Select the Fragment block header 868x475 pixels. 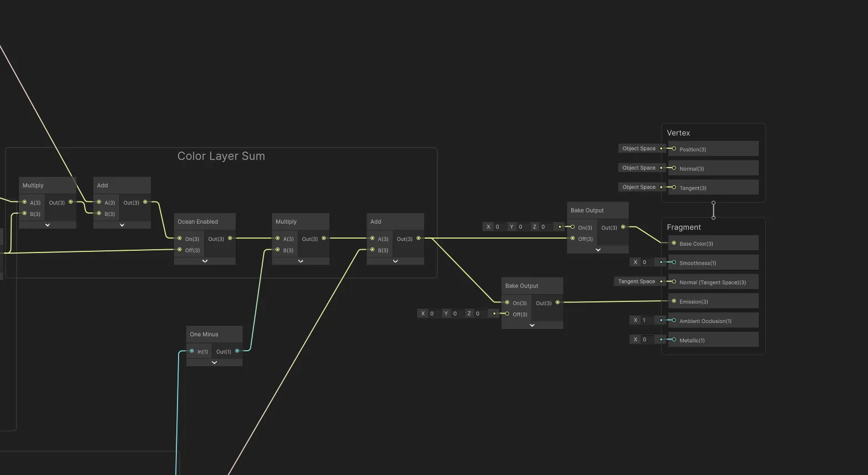point(684,228)
